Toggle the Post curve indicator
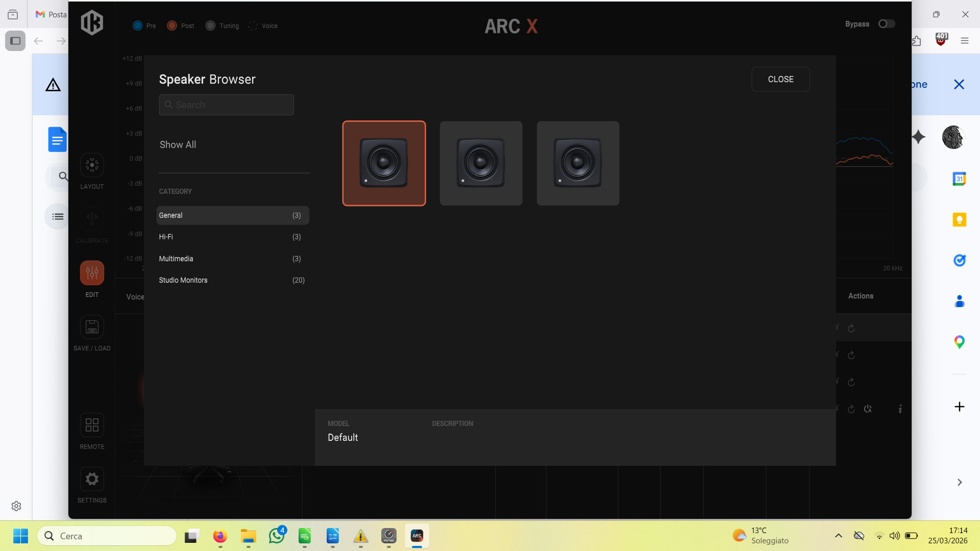 point(172,26)
